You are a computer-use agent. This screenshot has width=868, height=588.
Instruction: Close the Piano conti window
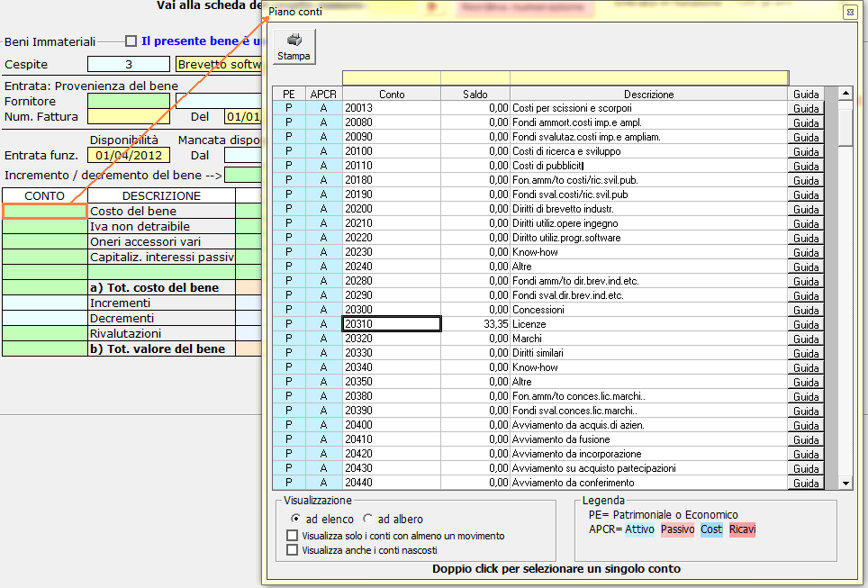coord(850,12)
